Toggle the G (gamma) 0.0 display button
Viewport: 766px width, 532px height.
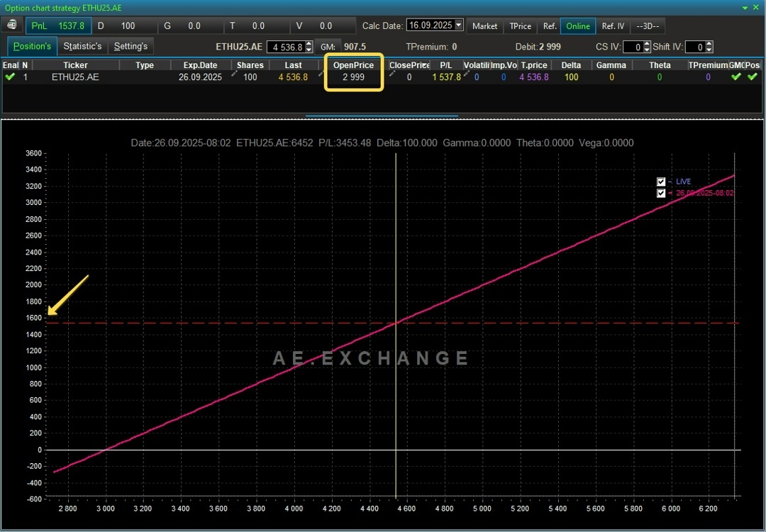pos(191,26)
